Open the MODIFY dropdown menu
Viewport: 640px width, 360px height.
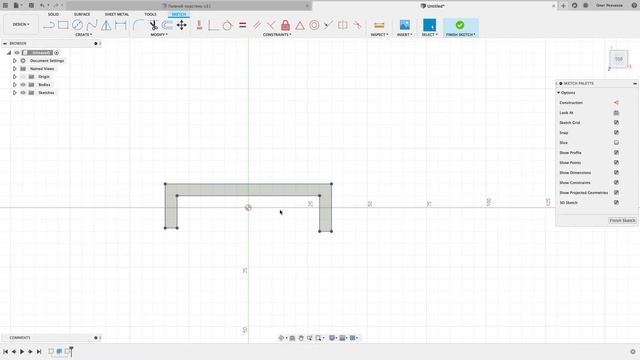159,35
